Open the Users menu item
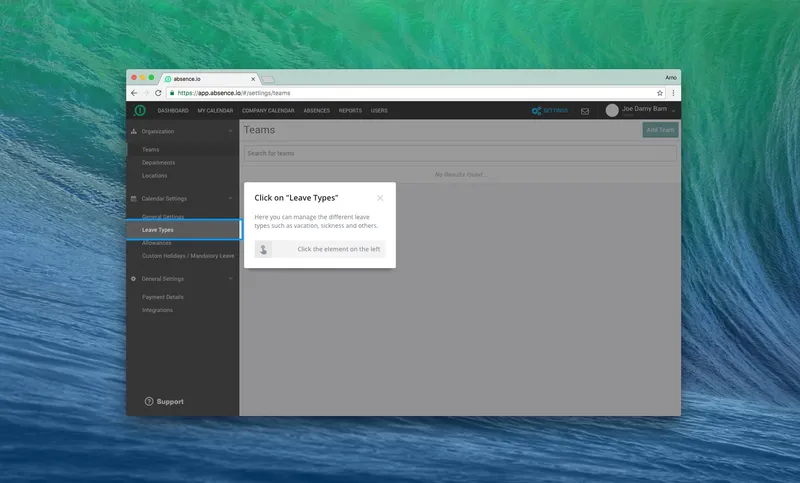800x483 pixels. tap(379, 111)
